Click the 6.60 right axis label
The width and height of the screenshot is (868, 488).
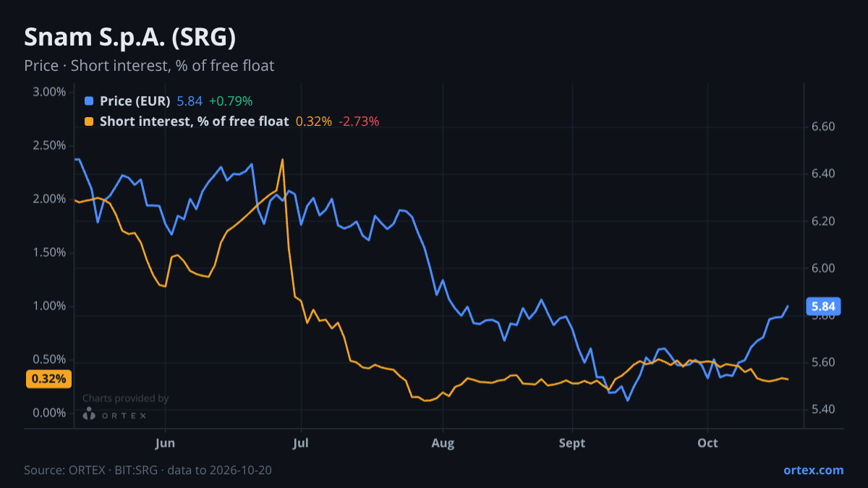pos(824,127)
